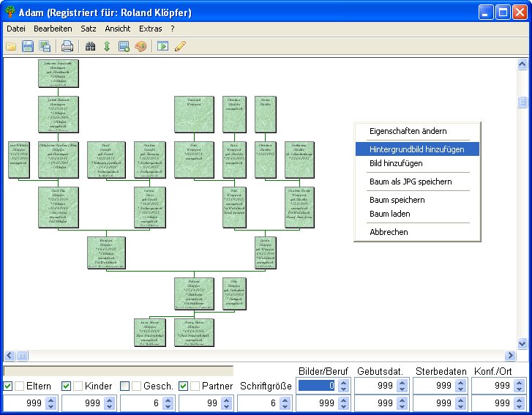The width and height of the screenshot is (532, 415).
Task: Decrease the Partner spinner showing 99
Action: 226,406
